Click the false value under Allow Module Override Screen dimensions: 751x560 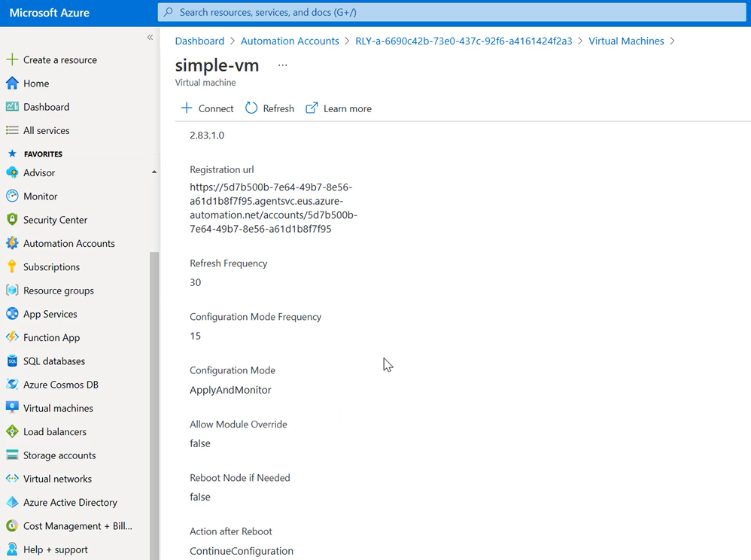pyautogui.click(x=199, y=443)
